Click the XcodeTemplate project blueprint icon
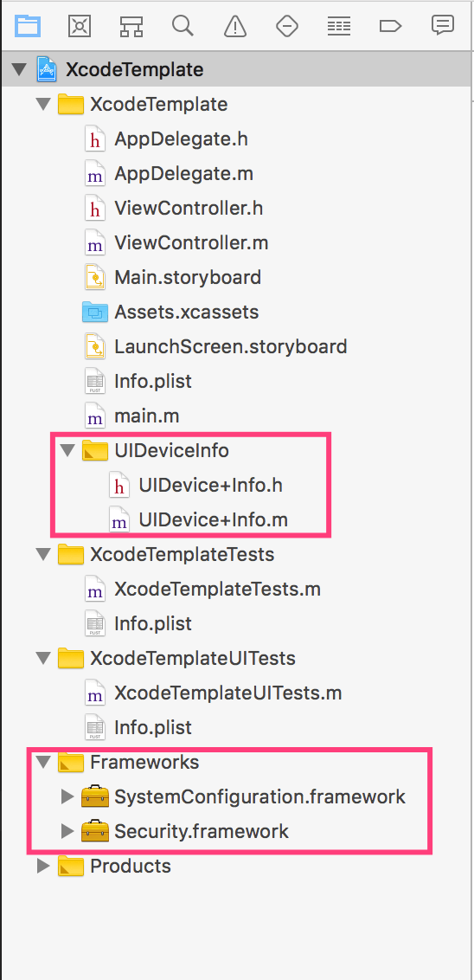474x980 pixels. pyautogui.click(x=48, y=68)
